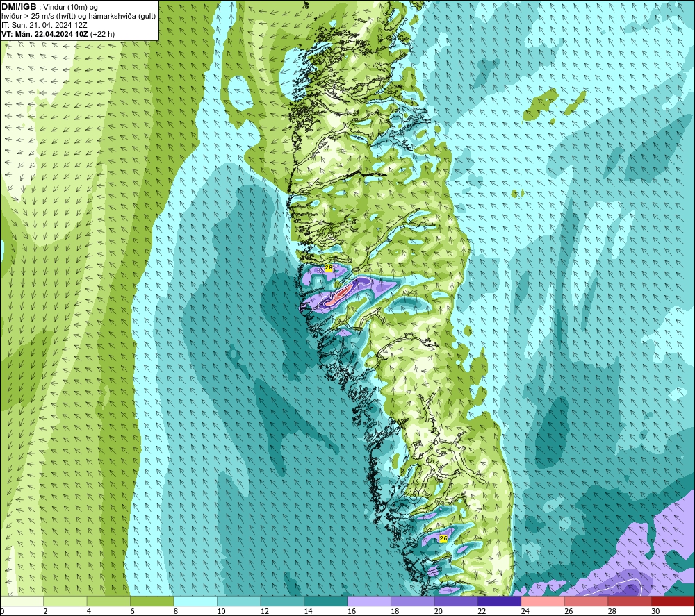Screen dimensions: 695x616
Task: Select the 2–4 m/s light green swatch
Action: (65, 601)
